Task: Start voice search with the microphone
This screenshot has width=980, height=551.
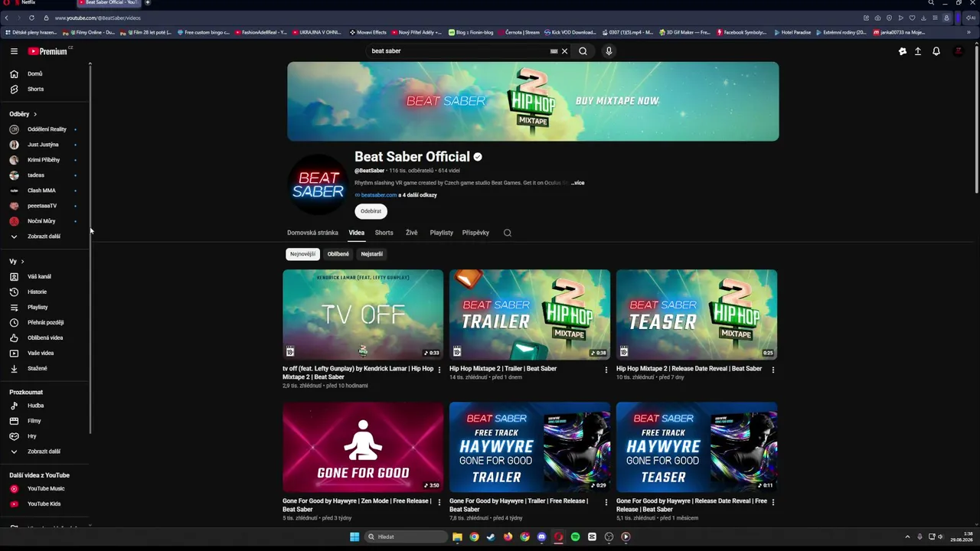Action: [609, 51]
